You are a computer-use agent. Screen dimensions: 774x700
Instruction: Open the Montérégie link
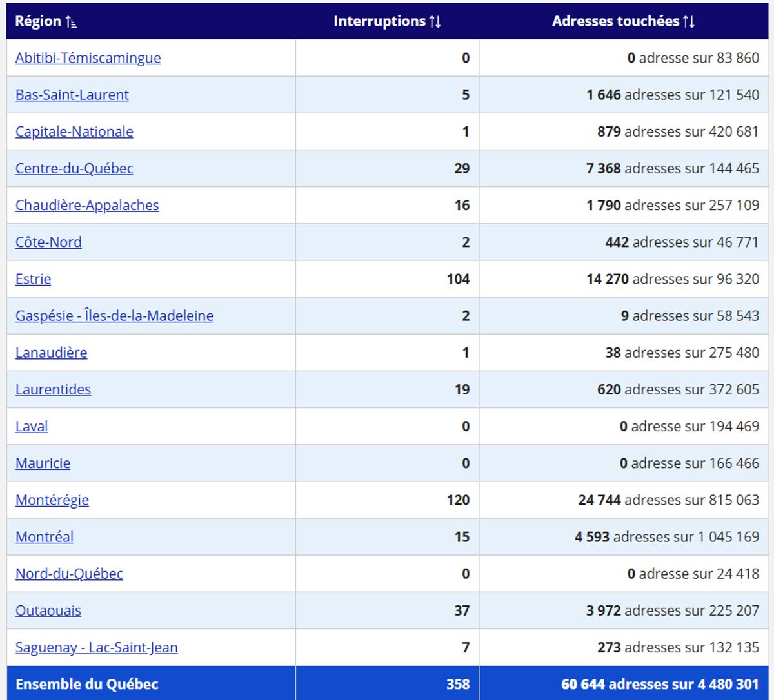coord(52,500)
